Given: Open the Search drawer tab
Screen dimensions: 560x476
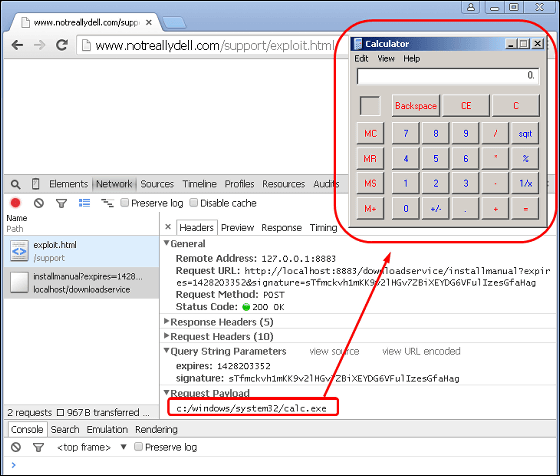Looking at the screenshot, I should click(x=65, y=429).
